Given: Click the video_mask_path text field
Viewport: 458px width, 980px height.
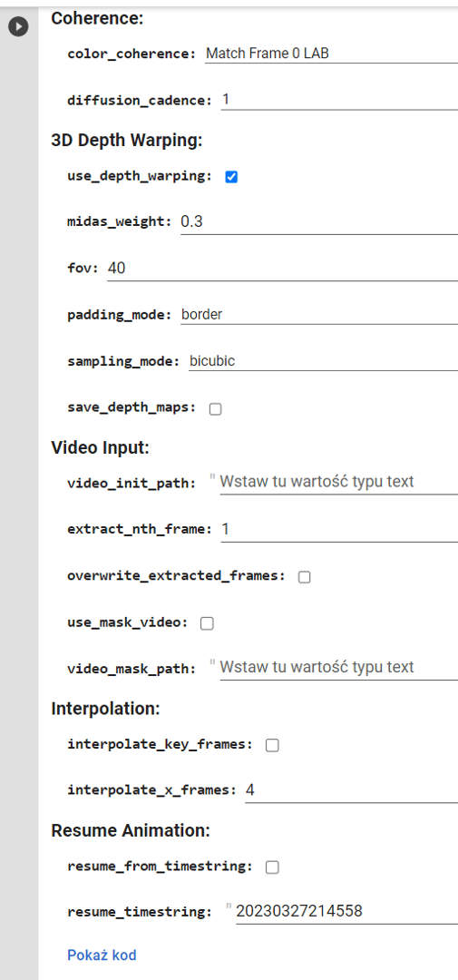Looking at the screenshot, I should [x=338, y=667].
